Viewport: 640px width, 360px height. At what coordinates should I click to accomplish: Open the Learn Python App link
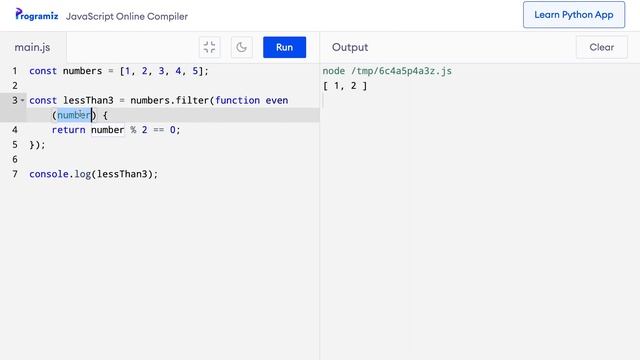[574, 15]
